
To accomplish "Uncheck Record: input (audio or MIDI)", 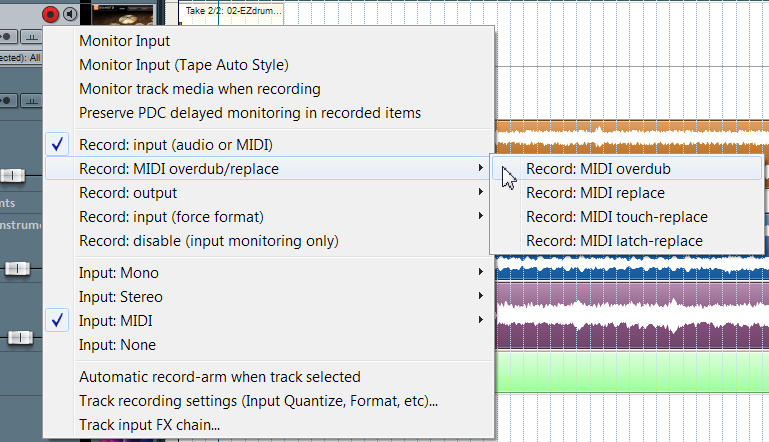I will [175, 145].
